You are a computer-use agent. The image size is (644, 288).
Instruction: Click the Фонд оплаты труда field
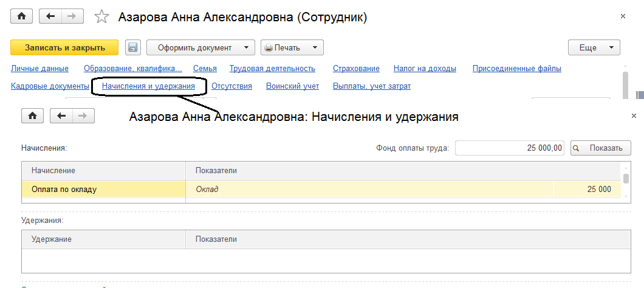pos(510,148)
